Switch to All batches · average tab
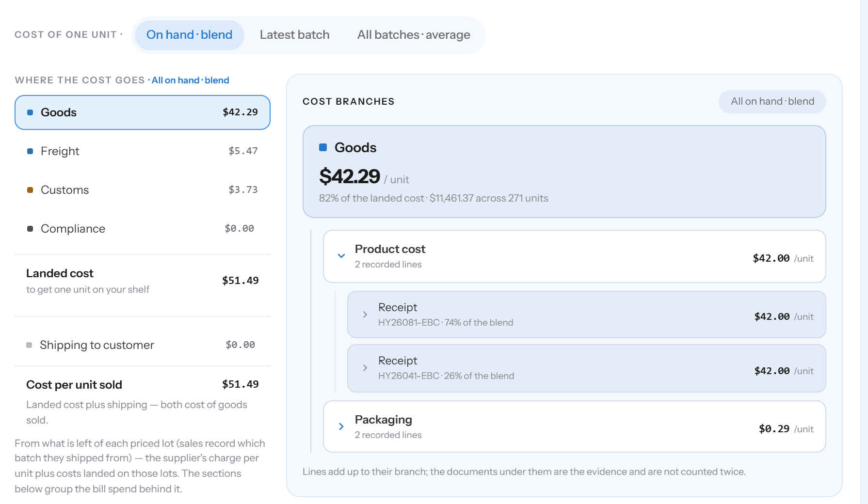 pos(414,35)
